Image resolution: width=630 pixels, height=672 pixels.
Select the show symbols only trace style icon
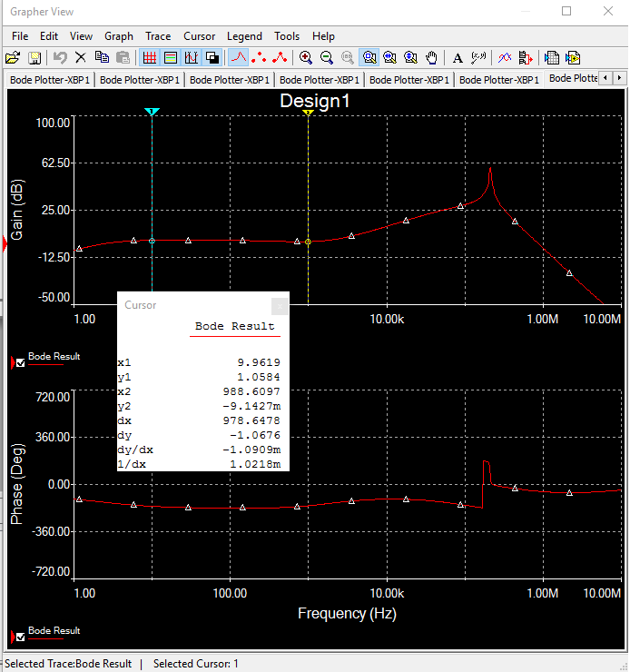(259, 57)
